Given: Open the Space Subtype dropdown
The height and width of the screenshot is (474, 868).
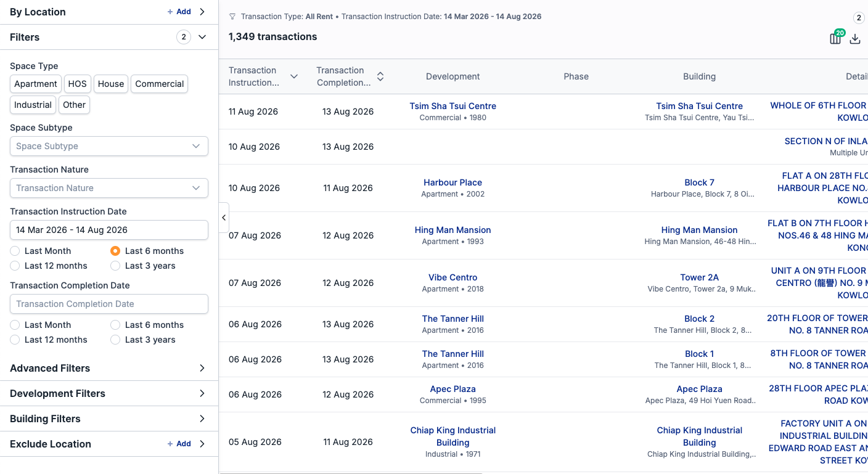Looking at the screenshot, I should click(109, 146).
